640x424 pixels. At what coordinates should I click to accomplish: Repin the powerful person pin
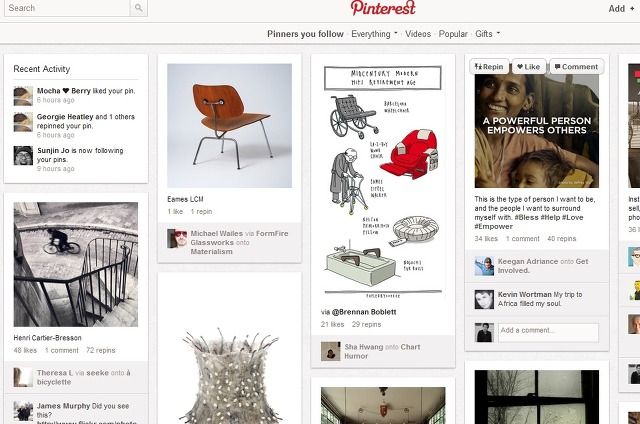489,67
